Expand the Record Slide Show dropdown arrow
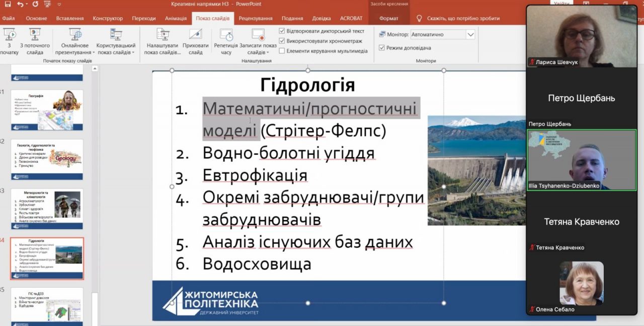Screen dimensions: 644x326 [268, 52]
